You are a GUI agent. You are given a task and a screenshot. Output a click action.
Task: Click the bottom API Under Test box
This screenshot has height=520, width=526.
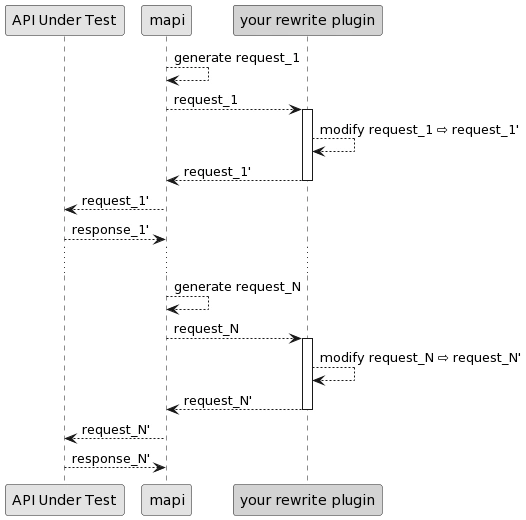click(65, 500)
